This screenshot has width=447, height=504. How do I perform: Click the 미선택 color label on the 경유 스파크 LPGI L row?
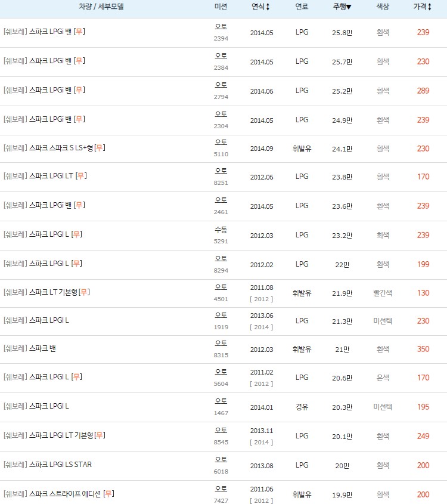382,407
